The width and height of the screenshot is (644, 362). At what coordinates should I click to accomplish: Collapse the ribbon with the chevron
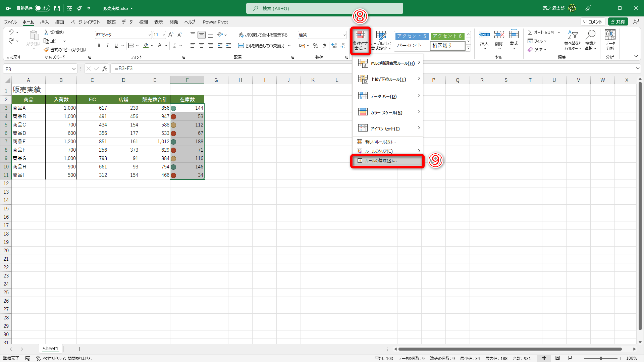pos(636,56)
